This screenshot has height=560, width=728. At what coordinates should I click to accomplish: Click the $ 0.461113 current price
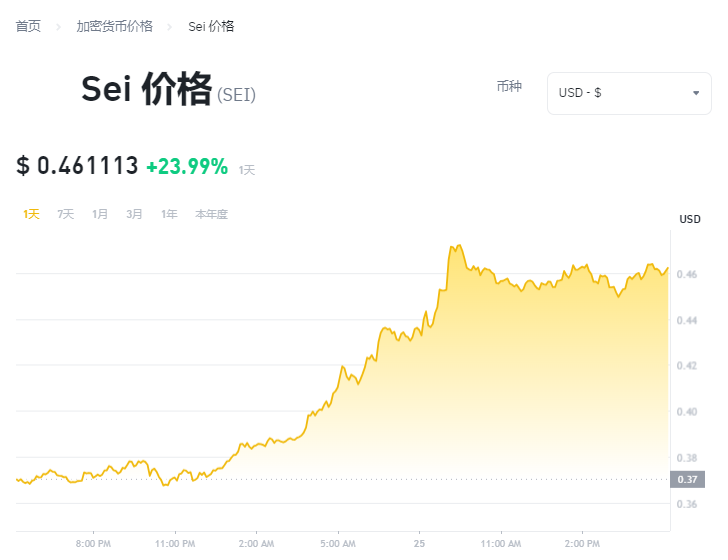77,166
